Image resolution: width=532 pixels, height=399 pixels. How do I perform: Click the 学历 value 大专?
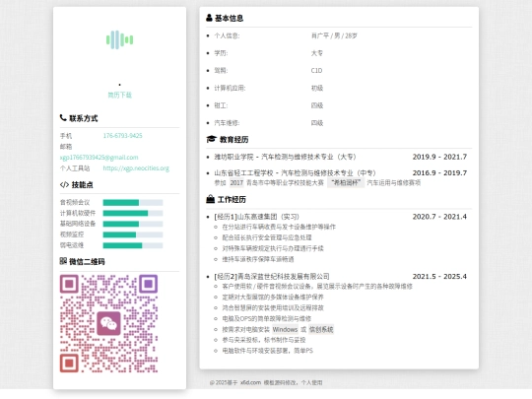point(317,53)
